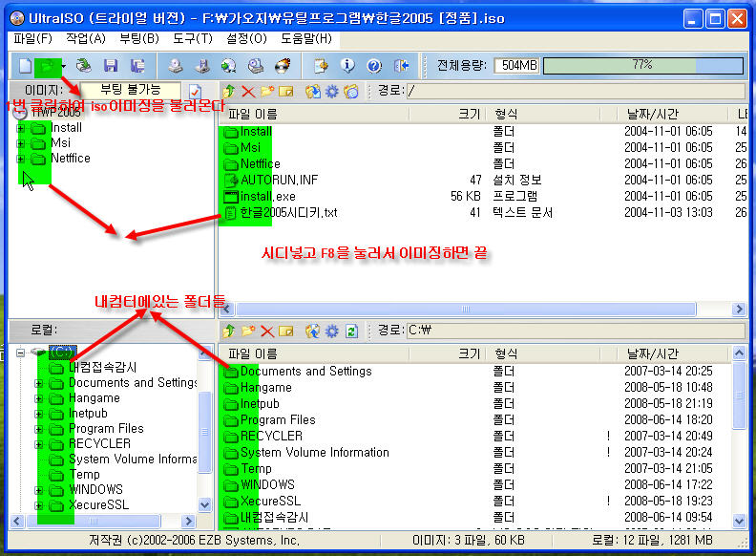Click the New image file icon
Screen dimensions: 756x556
pos(25,66)
